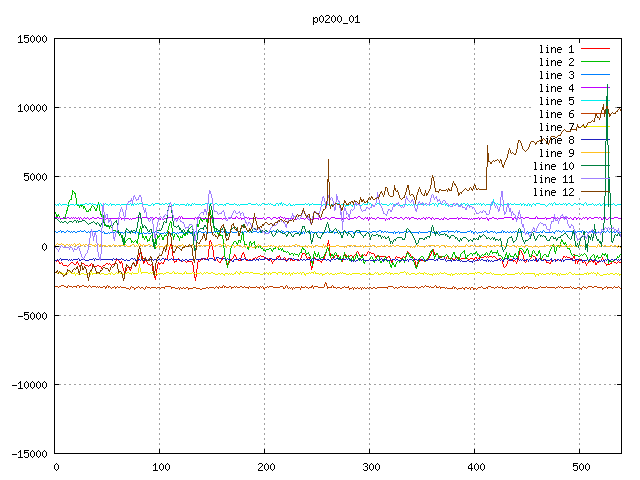Image resolution: width=640 pixels, height=480 pixels.
Task: Pick the 'line 5' legend entry
Action: (556, 101)
